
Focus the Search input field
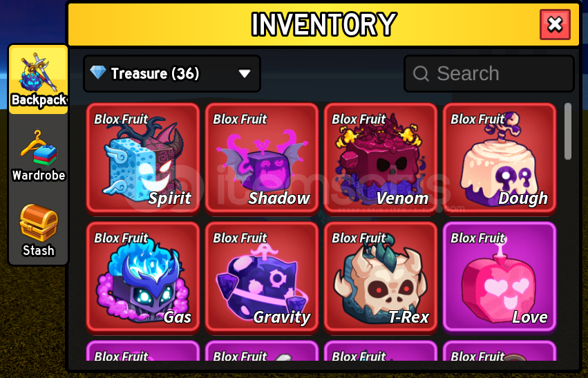coord(489,73)
